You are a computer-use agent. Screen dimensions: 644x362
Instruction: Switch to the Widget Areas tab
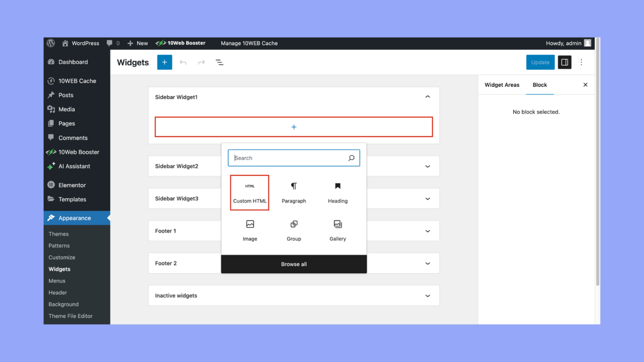click(502, 85)
